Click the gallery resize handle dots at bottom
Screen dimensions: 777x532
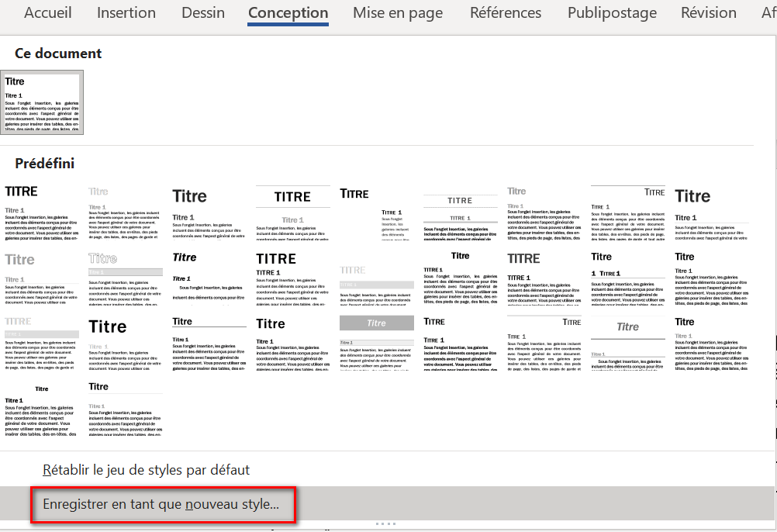pyautogui.click(x=385, y=524)
